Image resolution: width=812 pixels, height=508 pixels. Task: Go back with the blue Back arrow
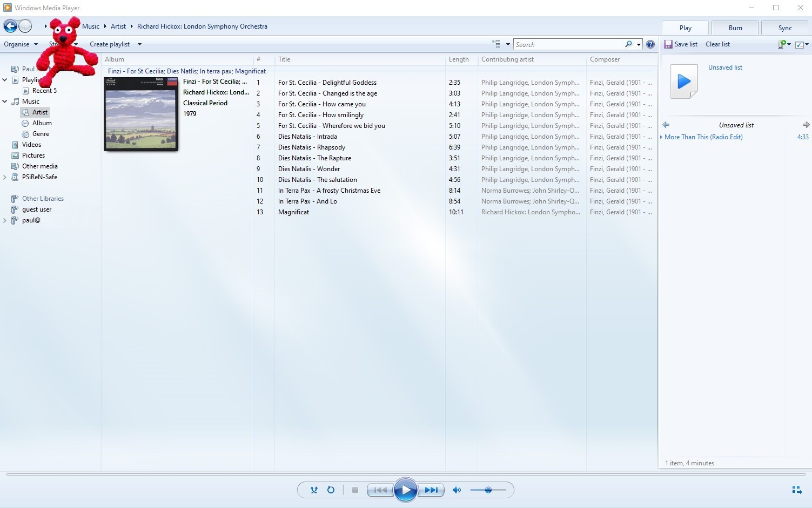[x=10, y=26]
